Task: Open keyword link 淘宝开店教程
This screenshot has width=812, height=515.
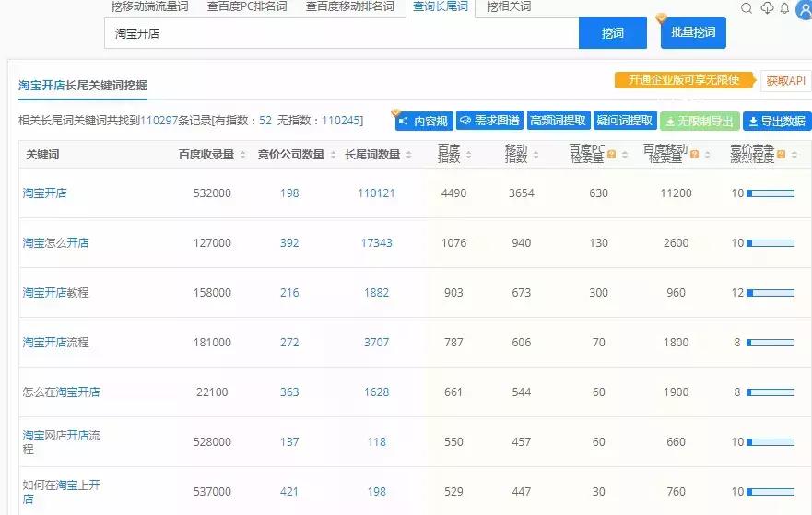Action: tap(55, 292)
